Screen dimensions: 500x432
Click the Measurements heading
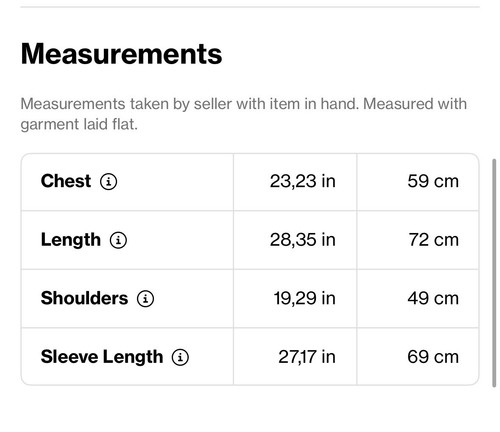click(121, 54)
